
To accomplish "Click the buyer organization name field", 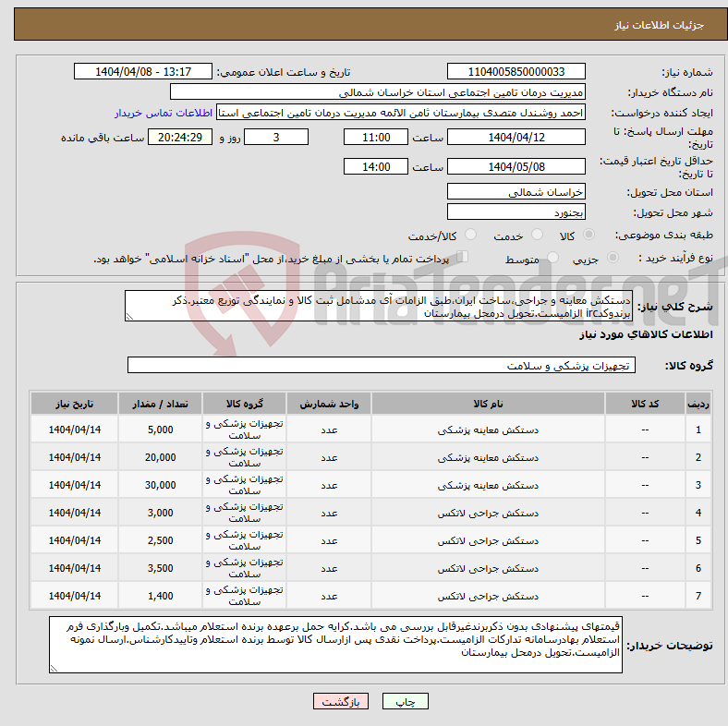I will pyautogui.click(x=378, y=92).
